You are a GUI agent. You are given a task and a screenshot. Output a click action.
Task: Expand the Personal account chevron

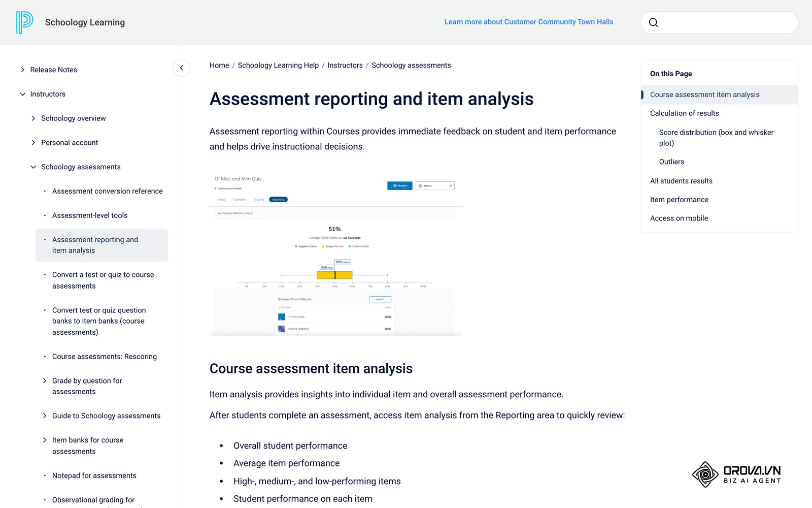click(x=33, y=143)
